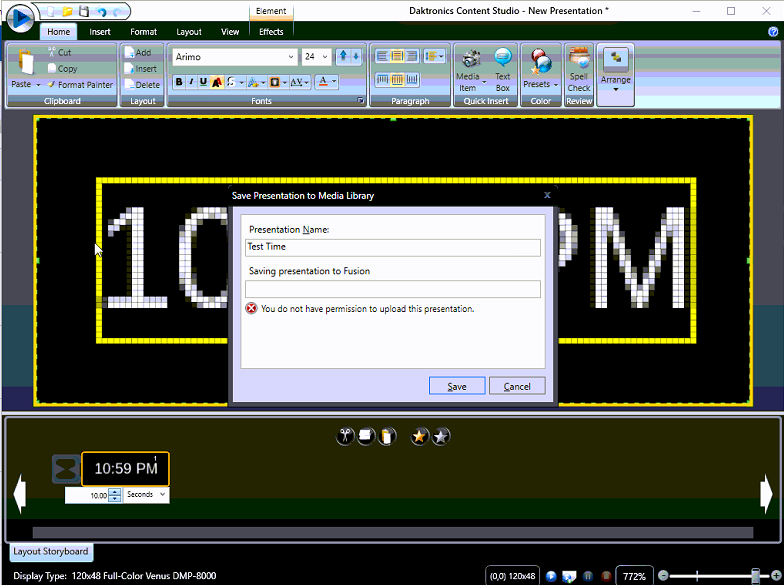Click the Redo arrow in quick access toolbar
The height and width of the screenshot is (585, 784).
click(x=118, y=11)
